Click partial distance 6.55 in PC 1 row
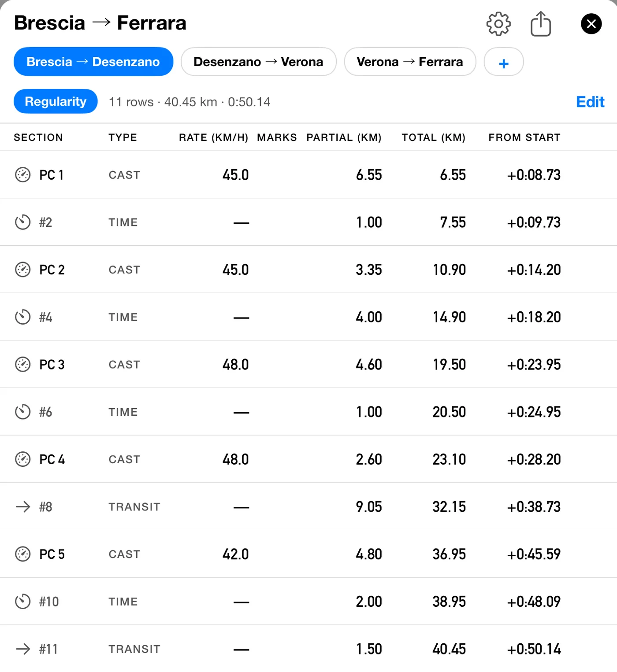The width and height of the screenshot is (617, 672). [369, 175]
